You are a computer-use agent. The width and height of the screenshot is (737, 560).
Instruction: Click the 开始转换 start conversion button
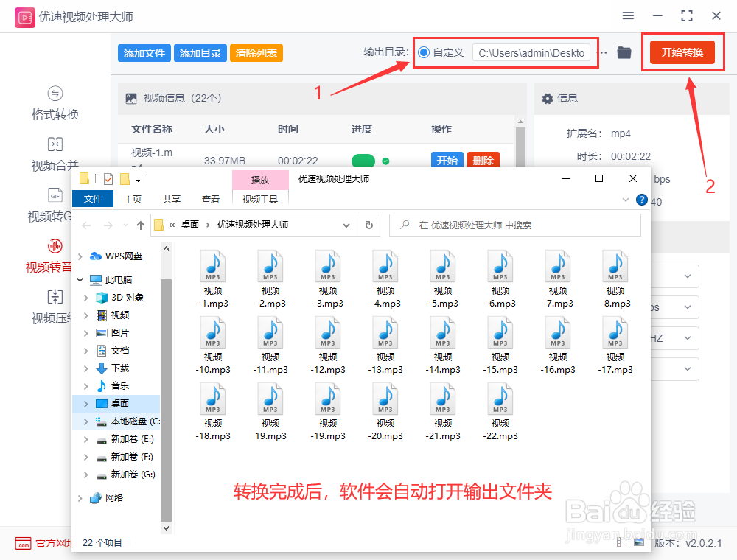pos(682,52)
